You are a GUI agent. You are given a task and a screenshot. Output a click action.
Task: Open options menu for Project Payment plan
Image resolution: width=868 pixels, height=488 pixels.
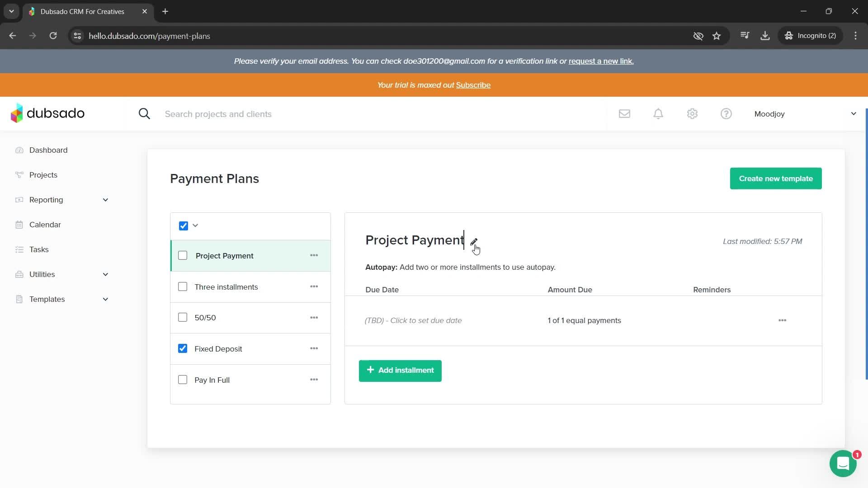tap(314, 255)
